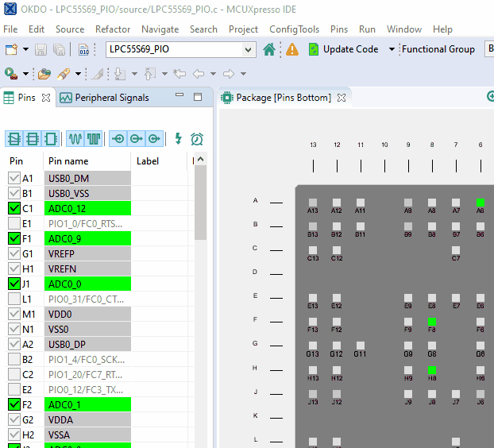The image size is (494, 448).
Task: Check the E2 PIO0_12 pin checkbox
Action: 14,389
